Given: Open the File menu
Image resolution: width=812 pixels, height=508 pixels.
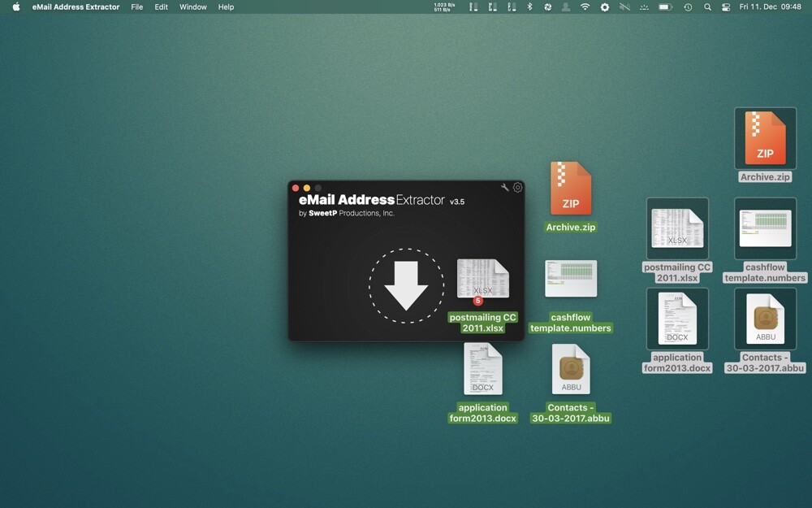Looking at the screenshot, I should pos(136,7).
